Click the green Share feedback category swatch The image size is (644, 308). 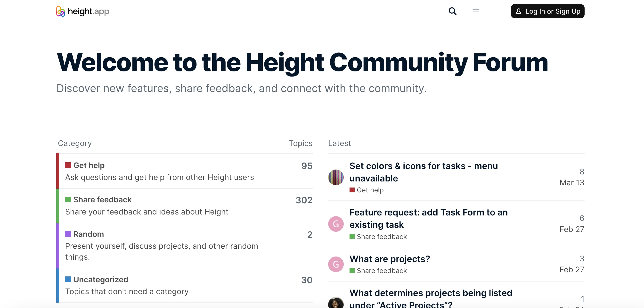[x=68, y=200]
